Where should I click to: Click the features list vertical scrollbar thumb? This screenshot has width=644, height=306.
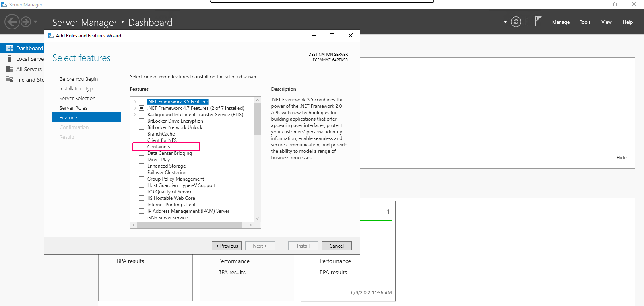coord(257,119)
